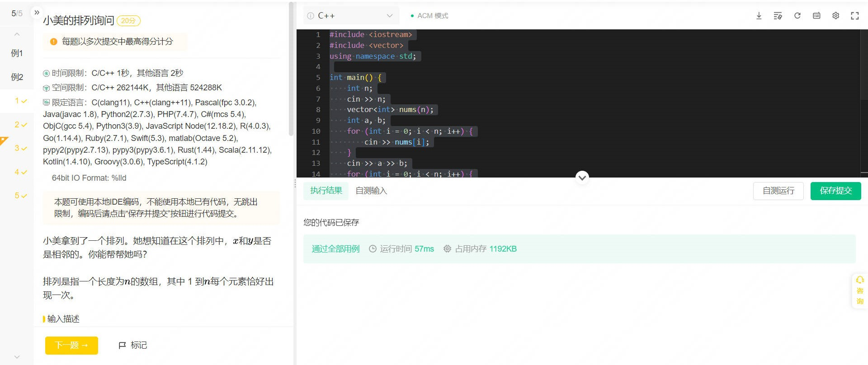
Task: Click the 57ms runtime value
Action: (424, 249)
